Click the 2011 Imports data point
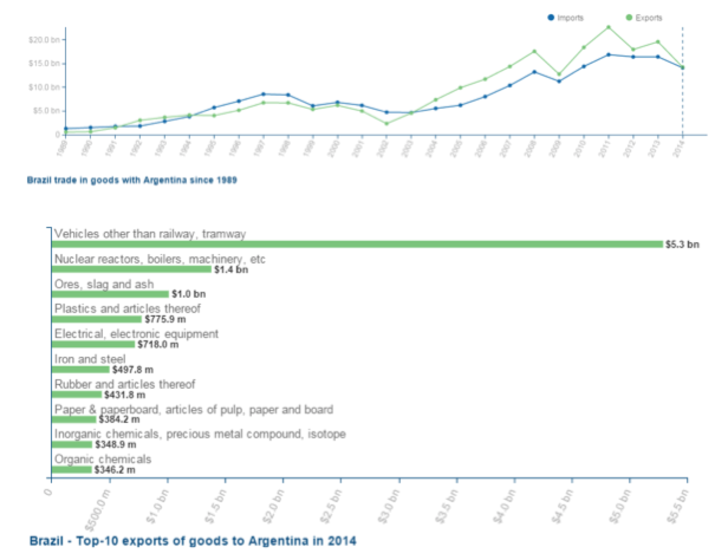Image resolution: width=728 pixels, height=560 pixels. click(608, 54)
